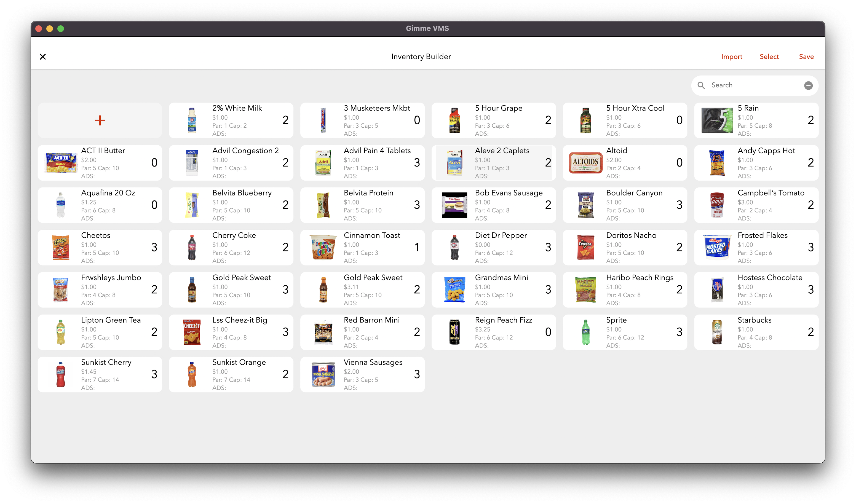Select the Starbucks bottle image

point(717,332)
